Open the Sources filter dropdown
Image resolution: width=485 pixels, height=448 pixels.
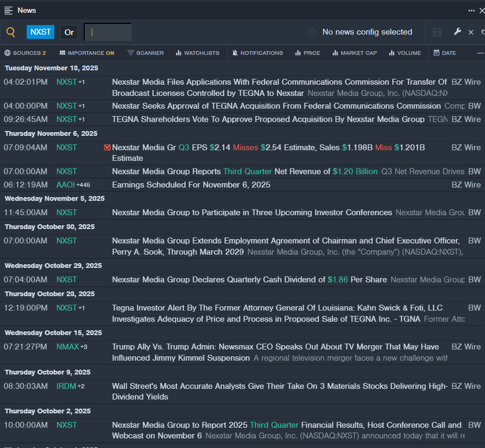pyautogui.click(x=25, y=53)
